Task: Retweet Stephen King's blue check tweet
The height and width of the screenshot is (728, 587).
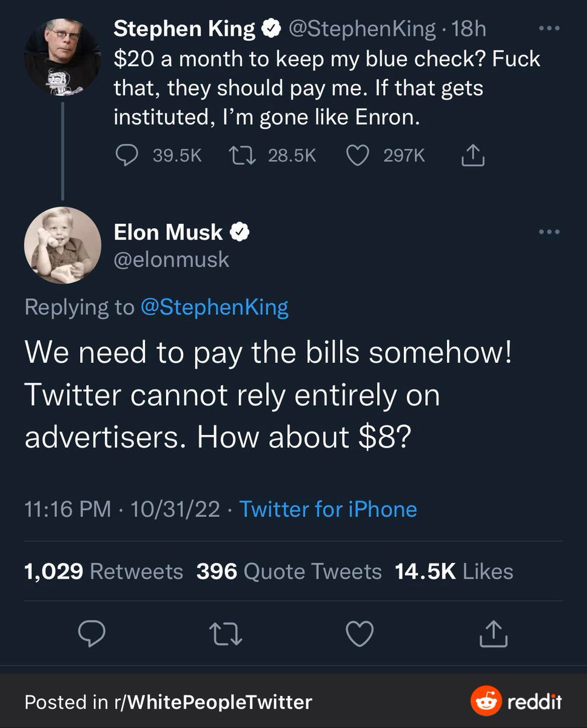Action: pyautogui.click(x=241, y=157)
